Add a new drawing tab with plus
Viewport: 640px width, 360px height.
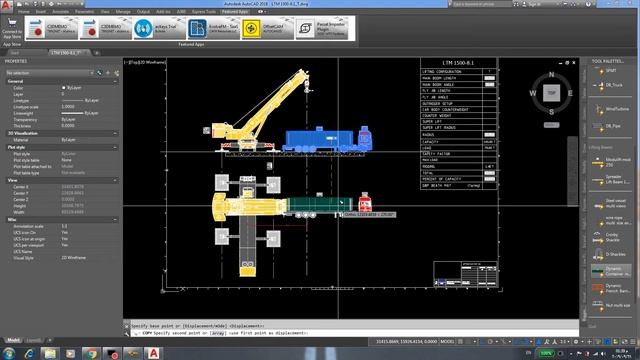click(x=97, y=53)
